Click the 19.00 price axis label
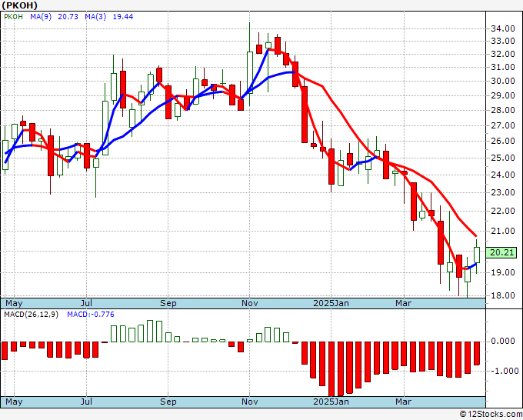Screen dimensions: 523x420 [x=503, y=272]
